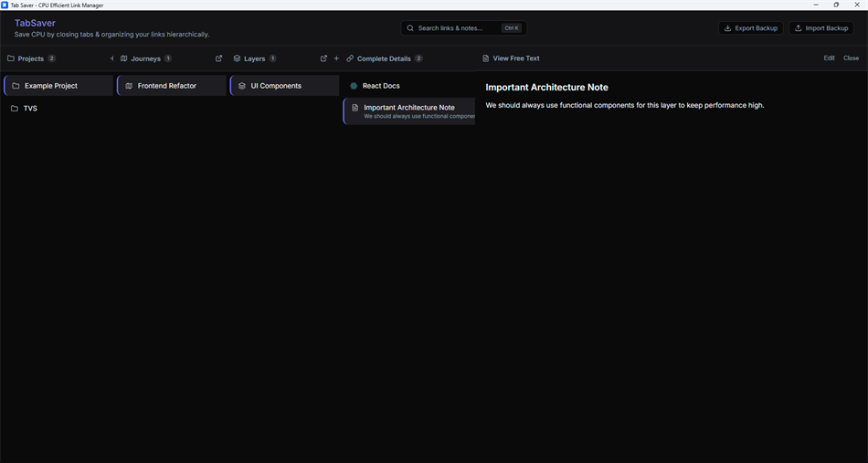The image size is (868, 463).
Task: Click the note body text about functional components
Action: click(x=624, y=105)
